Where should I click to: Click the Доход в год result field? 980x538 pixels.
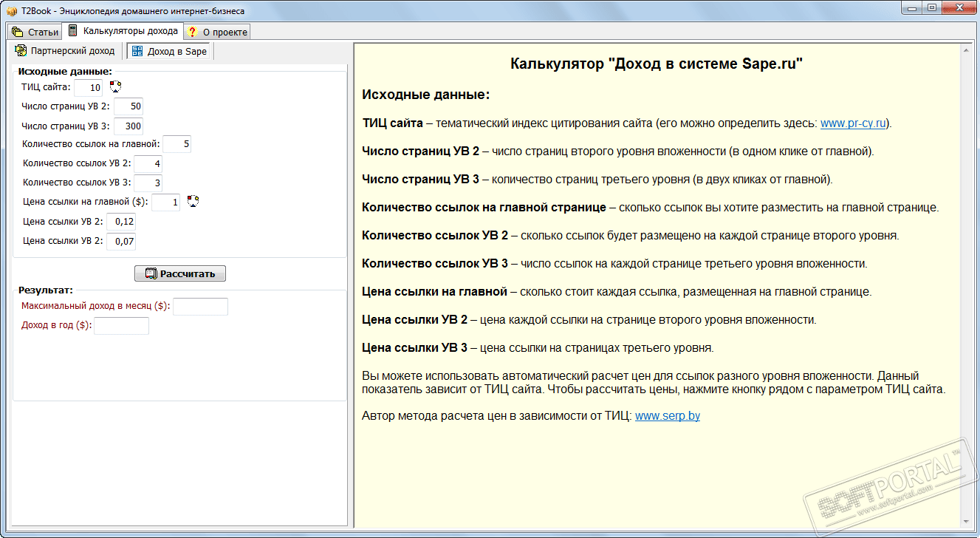click(121, 326)
